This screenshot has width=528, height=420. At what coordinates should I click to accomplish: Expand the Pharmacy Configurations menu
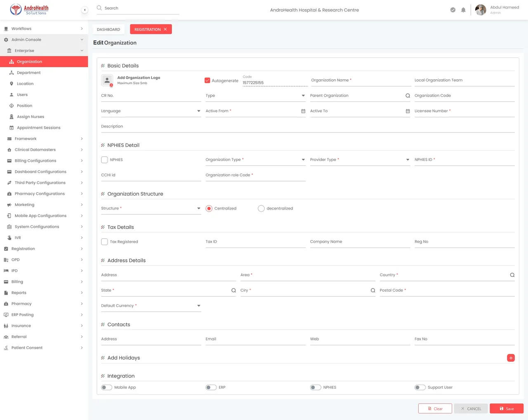[x=44, y=194]
